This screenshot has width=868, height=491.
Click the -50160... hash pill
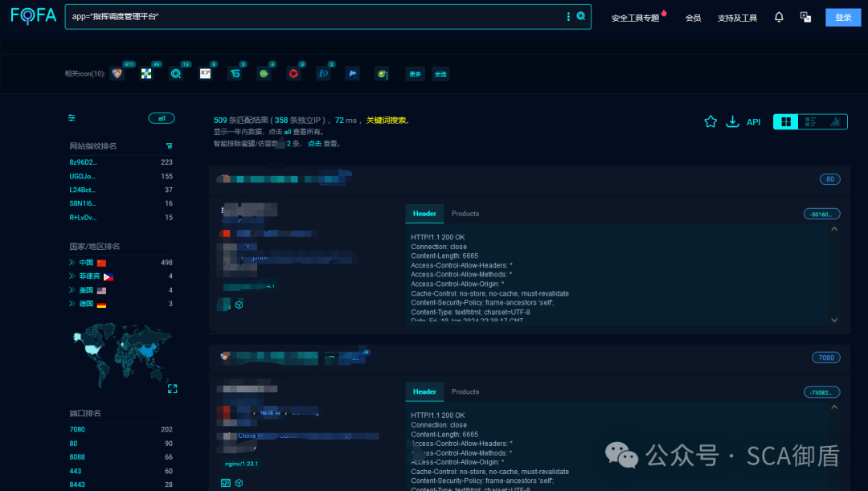point(821,215)
